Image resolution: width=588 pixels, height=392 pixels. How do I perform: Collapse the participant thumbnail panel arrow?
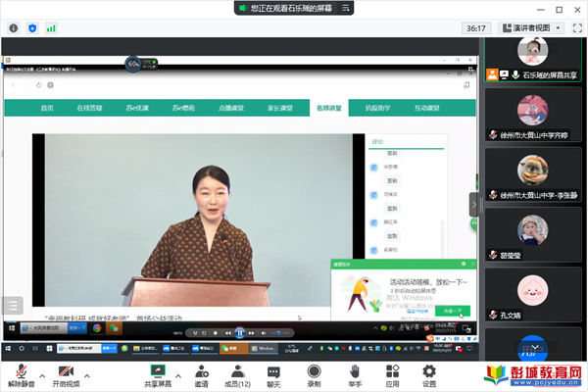click(473, 205)
